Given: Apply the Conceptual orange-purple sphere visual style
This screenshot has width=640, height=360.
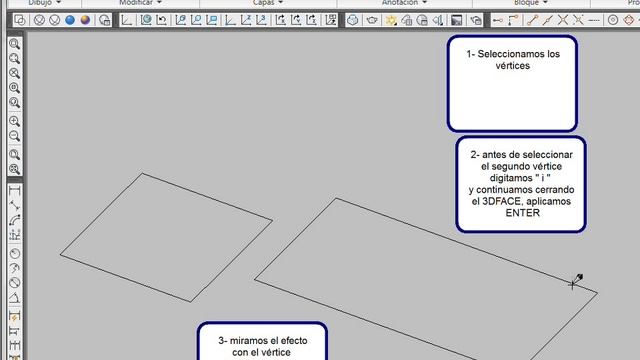Looking at the screenshot, I should click(x=85, y=20).
